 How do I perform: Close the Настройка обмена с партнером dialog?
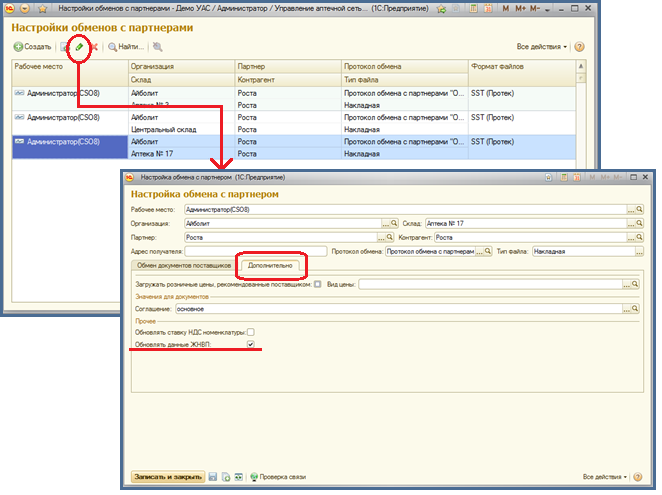tap(645, 177)
